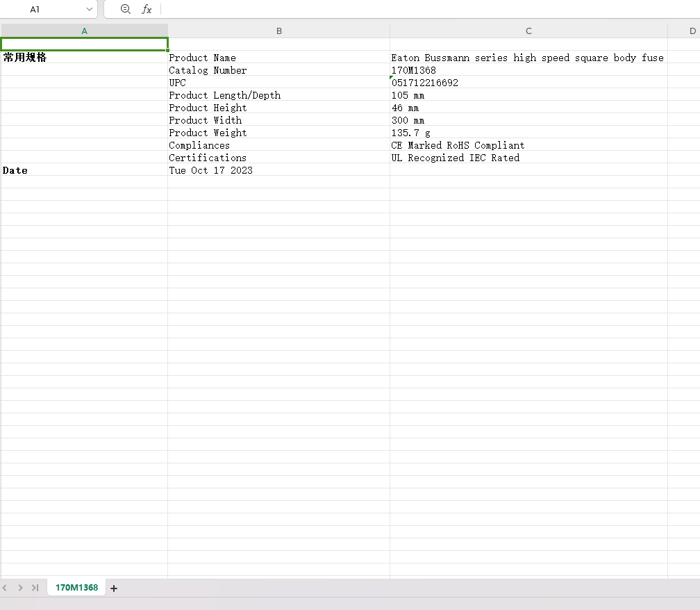Select the cell with 051712216692
Viewport: 700px width, 610px height.
[528, 83]
